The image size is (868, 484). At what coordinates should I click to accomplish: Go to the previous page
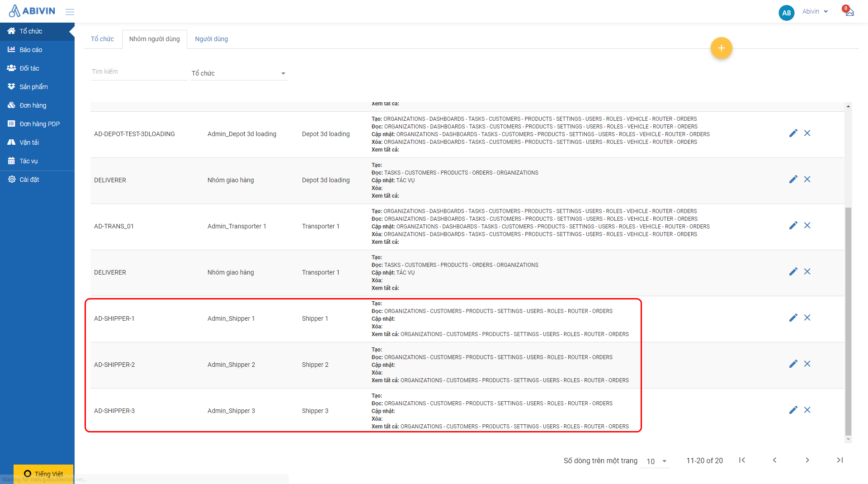pyautogui.click(x=774, y=460)
